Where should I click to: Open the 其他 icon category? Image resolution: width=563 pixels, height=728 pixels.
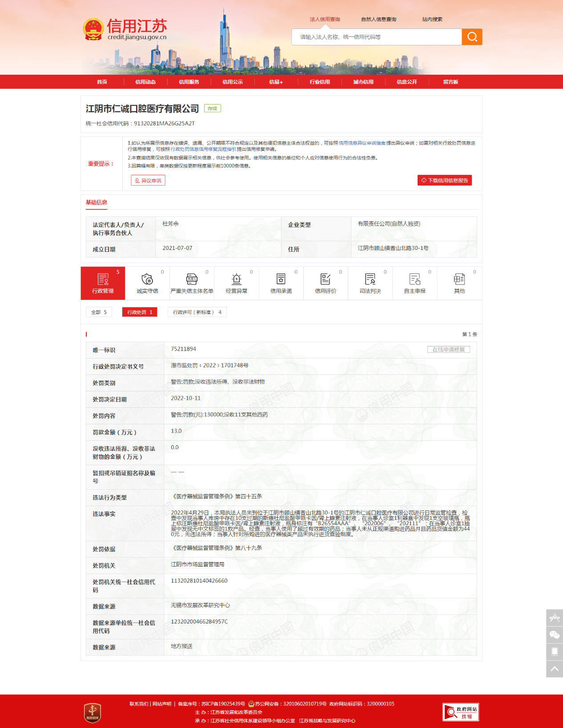pyautogui.click(x=459, y=283)
